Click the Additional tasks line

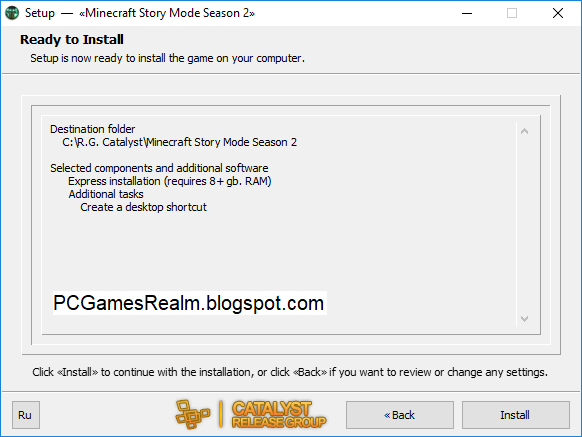[x=106, y=194]
